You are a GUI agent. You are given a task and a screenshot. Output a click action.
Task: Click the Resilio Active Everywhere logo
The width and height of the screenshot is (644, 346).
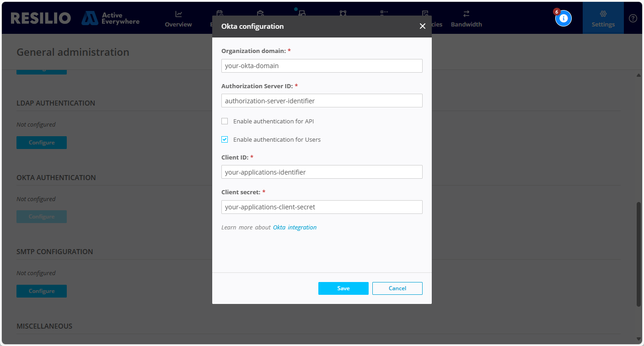coord(75,18)
